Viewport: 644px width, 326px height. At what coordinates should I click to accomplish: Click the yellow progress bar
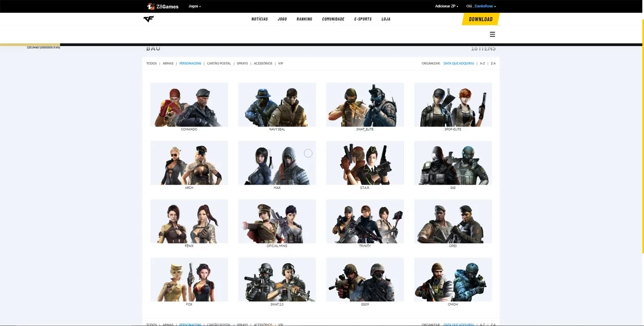click(30, 45)
